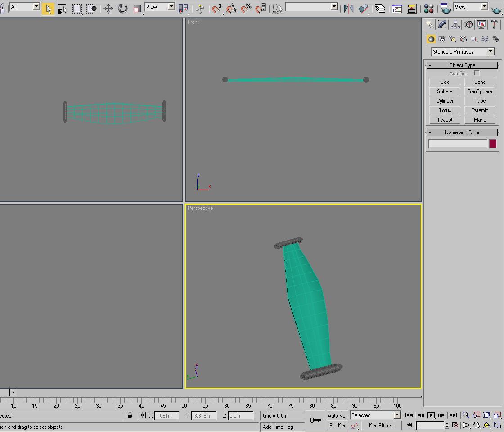This screenshot has width=504, height=432.
Task: Activate the Select and Rotate tool
Action: pyautogui.click(x=122, y=9)
